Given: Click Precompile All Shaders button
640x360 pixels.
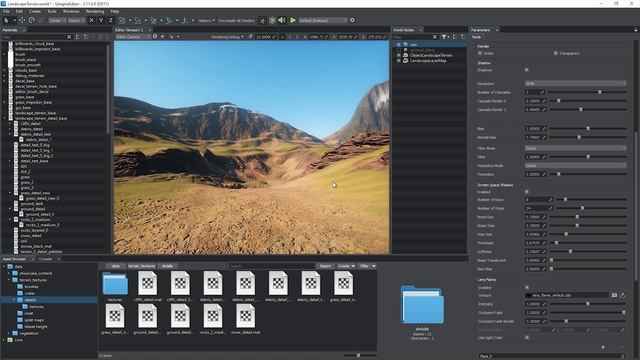Looking at the screenshot, I should pos(236,20).
